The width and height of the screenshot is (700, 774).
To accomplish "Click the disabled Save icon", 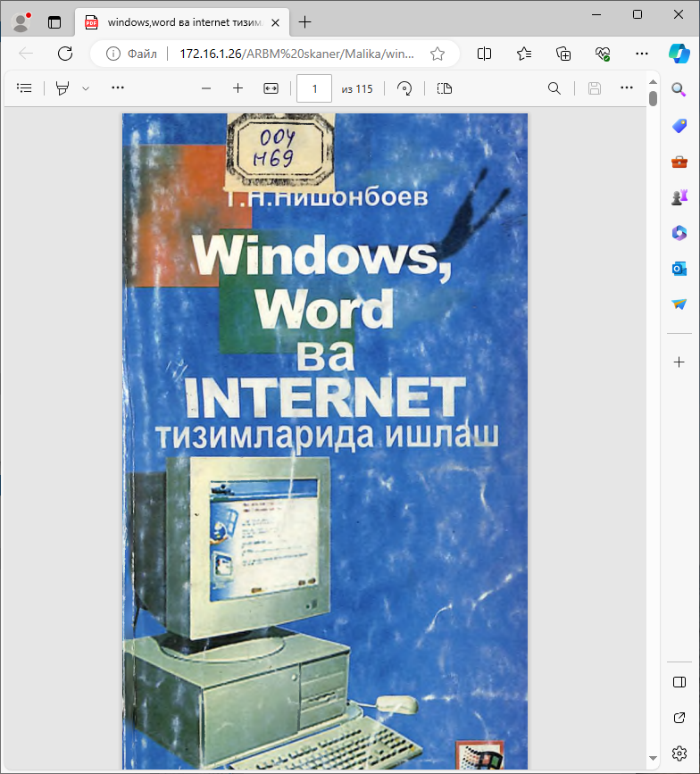I will click(x=595, y=88).
